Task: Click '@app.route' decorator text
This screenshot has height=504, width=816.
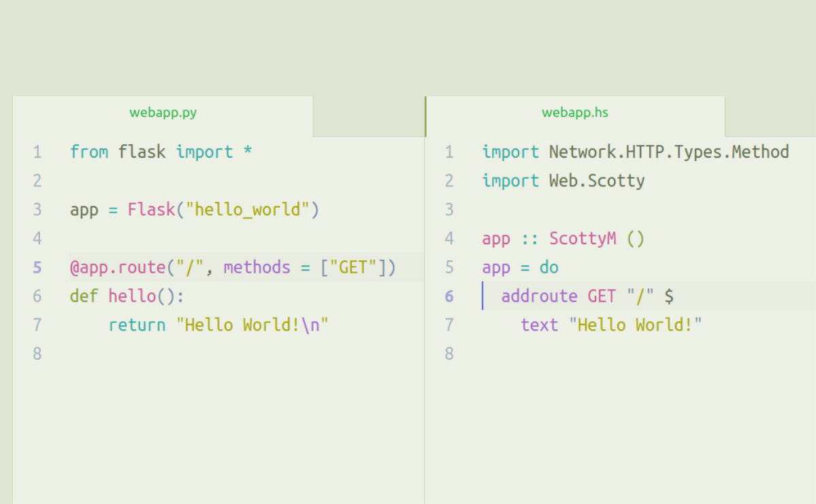Action: pyautogui.click(x=118, y=268)
